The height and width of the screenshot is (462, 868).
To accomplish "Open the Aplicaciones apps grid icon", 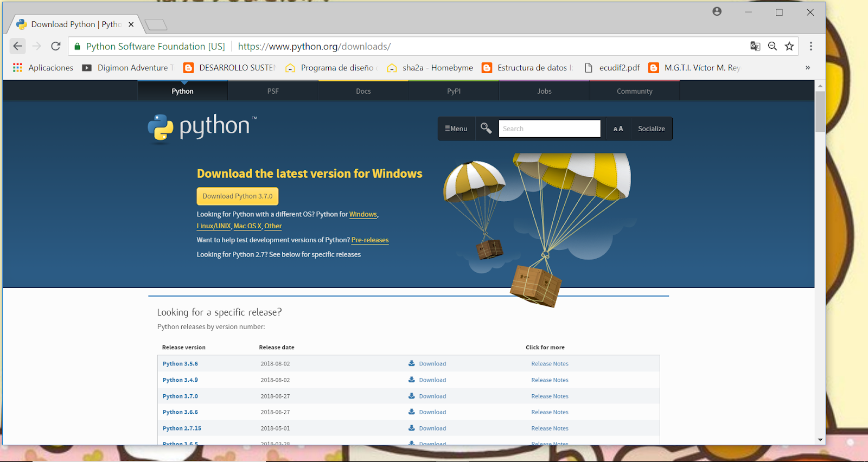I will 17,67.
